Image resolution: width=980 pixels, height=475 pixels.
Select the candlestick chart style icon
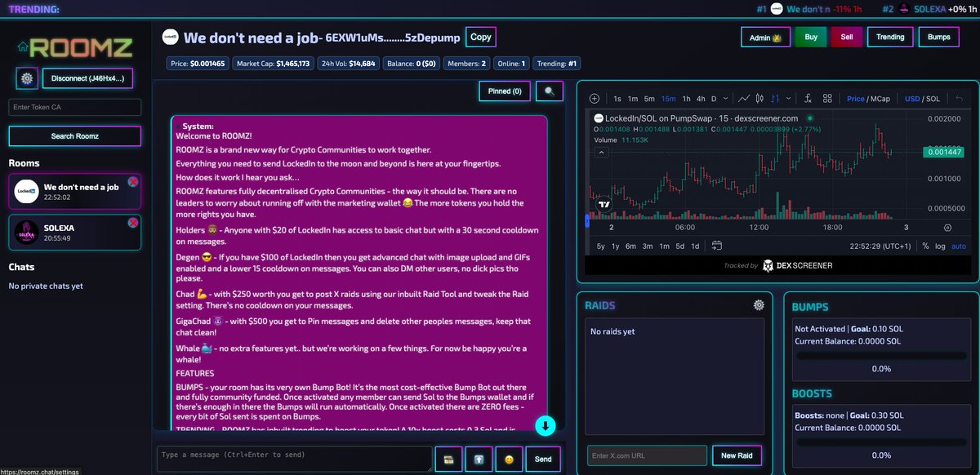pyautogui.click(x=761, y=99)
